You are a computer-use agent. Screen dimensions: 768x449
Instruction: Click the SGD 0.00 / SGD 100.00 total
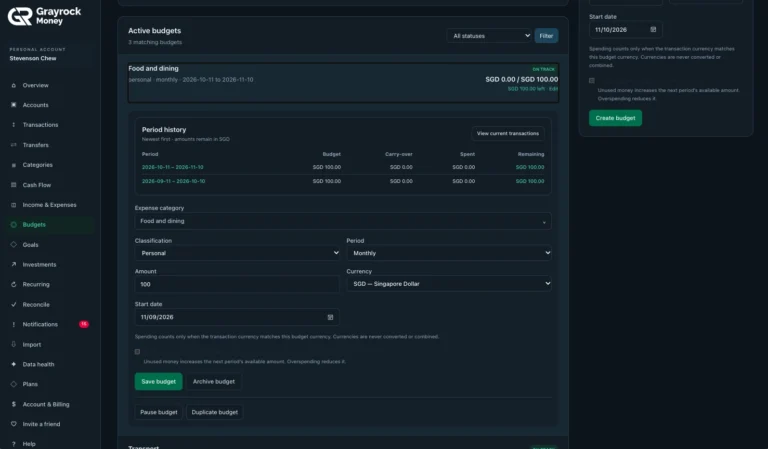pyautogui.click(x=522, y=79)
